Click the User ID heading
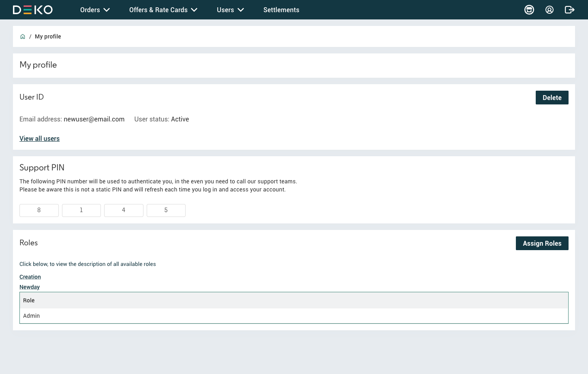Viewport: 588px width, 374px height. point(32,97)
